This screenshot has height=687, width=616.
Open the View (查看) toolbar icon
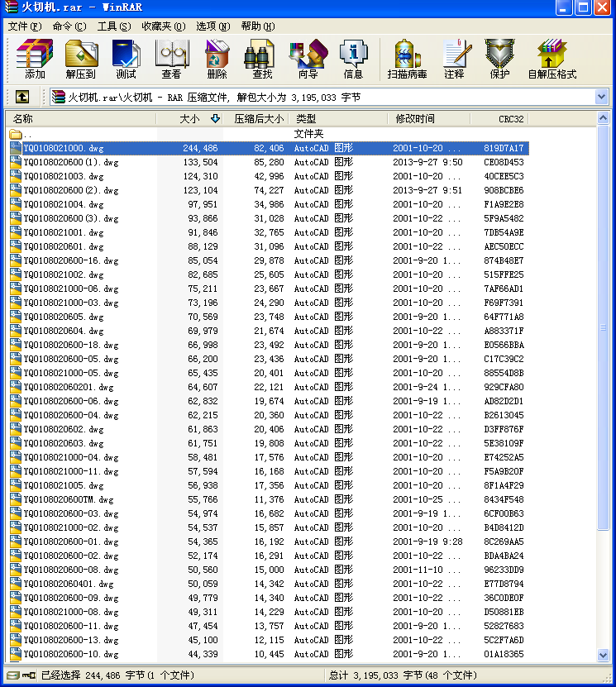point(172,59)
